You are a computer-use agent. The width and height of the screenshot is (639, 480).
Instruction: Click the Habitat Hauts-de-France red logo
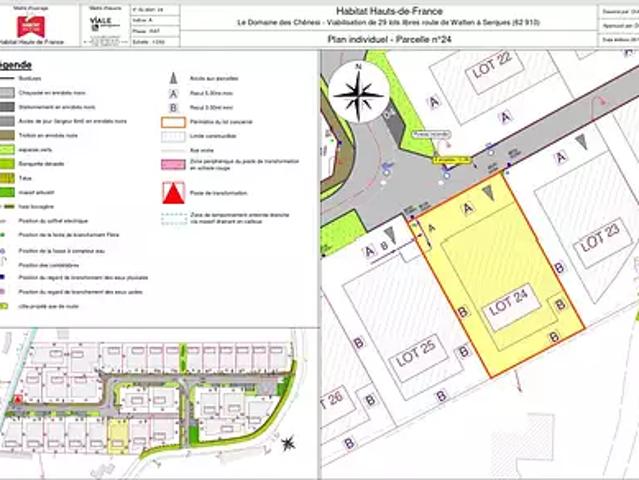(x=31, y=26)
